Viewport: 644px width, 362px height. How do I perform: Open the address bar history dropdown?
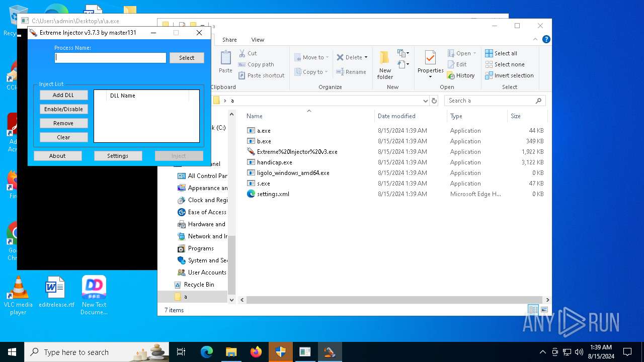tap(426, 101)
